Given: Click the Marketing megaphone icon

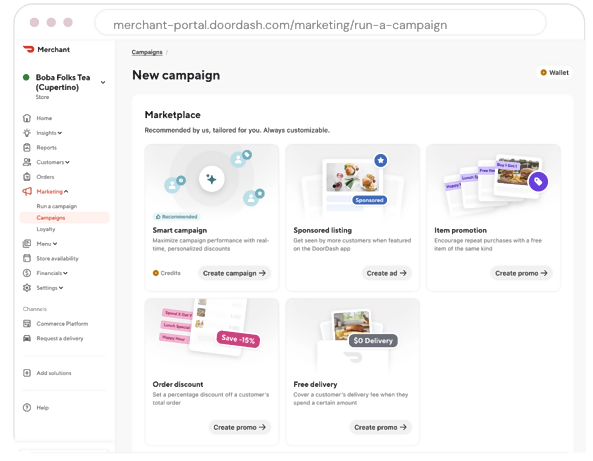Looking at the screenshot, I should point(27,191).
